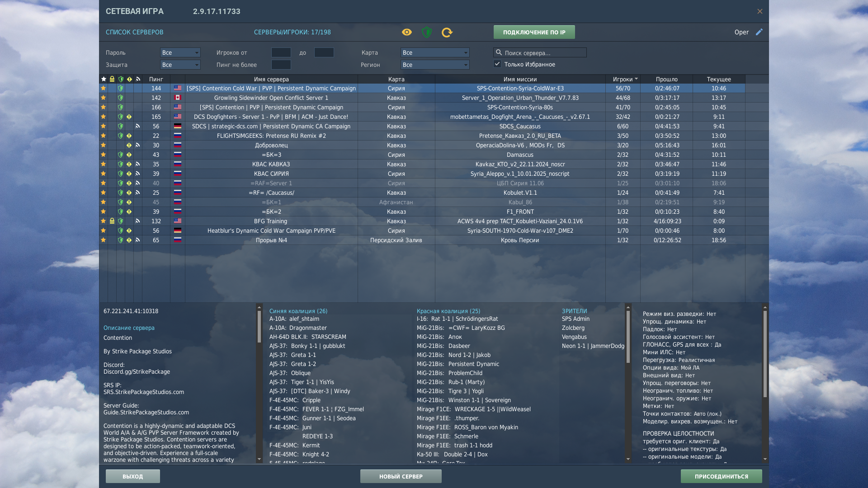Click the padlock column header icon
Screen dimensions: 868x488
click(112, 79)
